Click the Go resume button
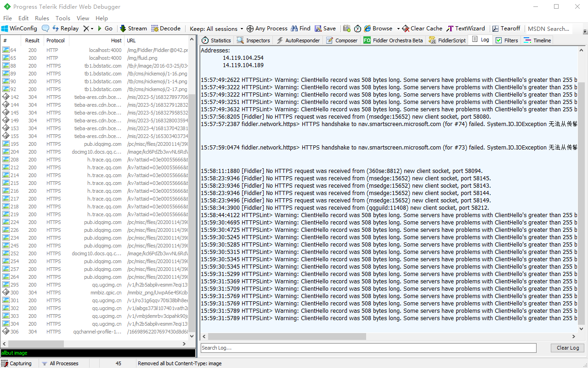Image resolution: width=588 pixels, height=368 pixels. click(105, 29)
